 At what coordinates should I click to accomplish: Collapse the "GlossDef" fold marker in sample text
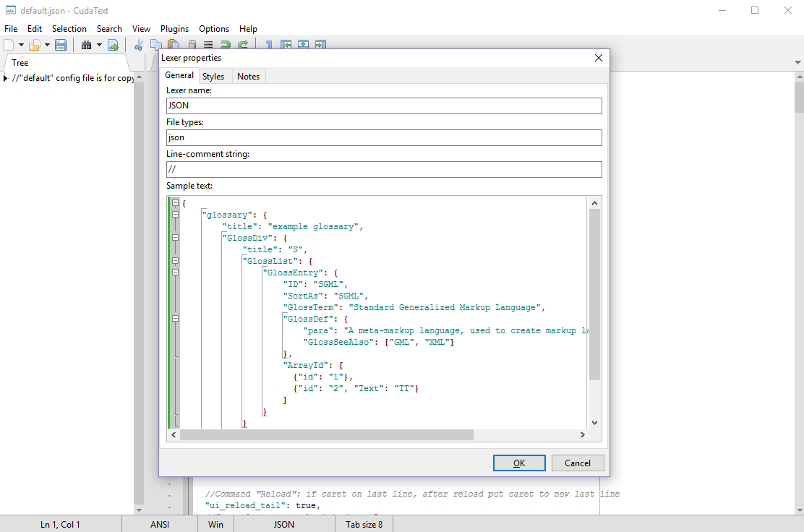click(x=175, y=318)
